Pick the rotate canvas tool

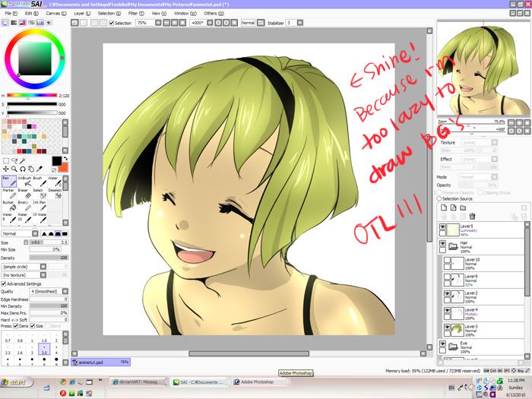point(22,169)
